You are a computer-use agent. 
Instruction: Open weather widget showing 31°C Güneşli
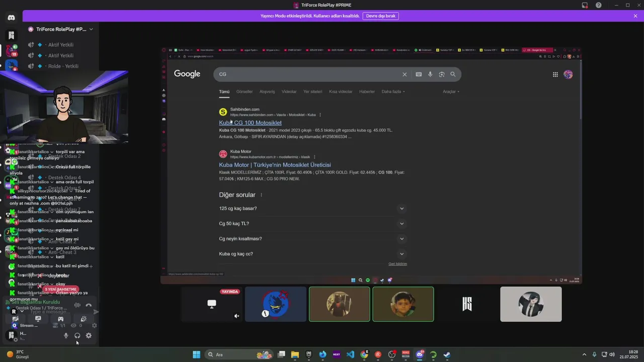[x=18, y=354]
